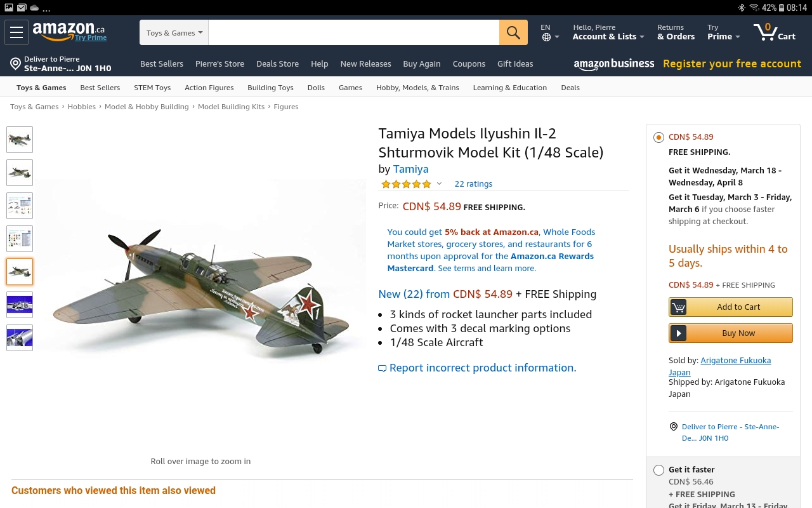Image resolution: width=812 pixels, height=508 pixels.
Task: Click the Amazon.ca logo
Action: 69,31
